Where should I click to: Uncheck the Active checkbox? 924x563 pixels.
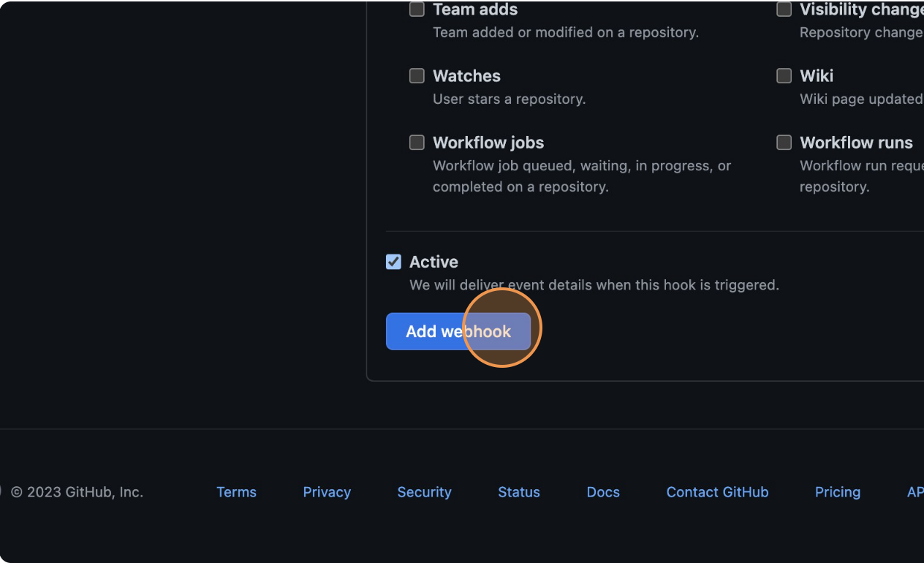(393, 261)
